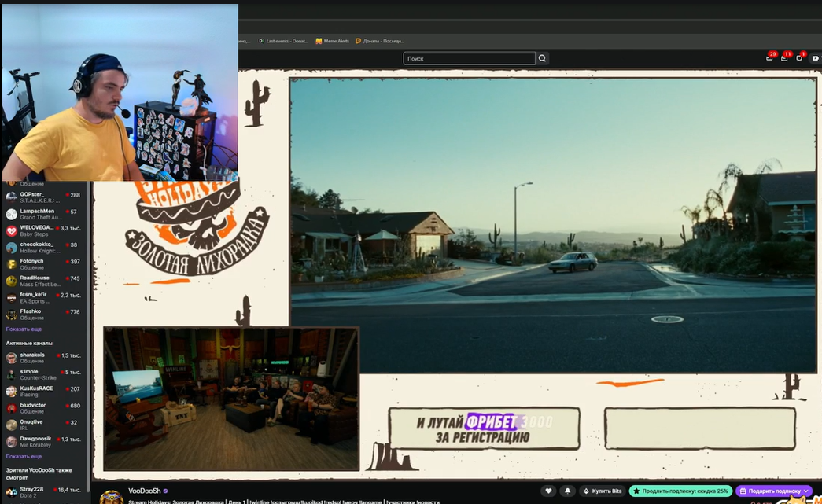Click the heart follow icon

tap(548, 491)
